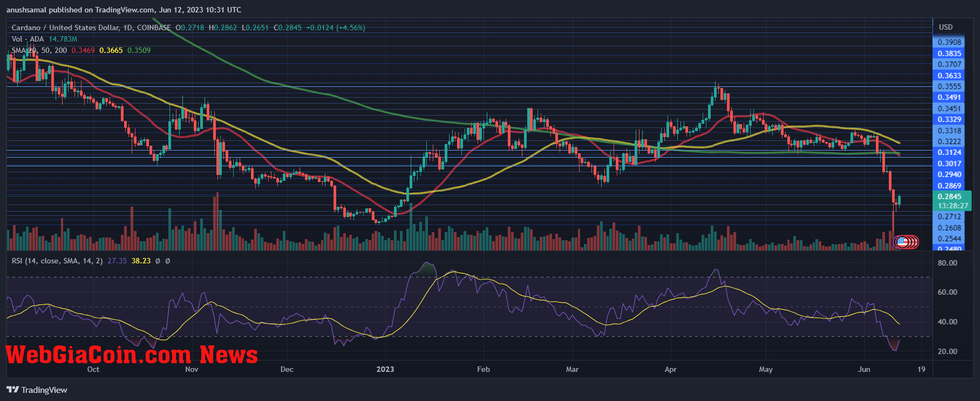Click the Jun label on time axis
Viewport: 980px width, 401px height.
(865, 369)
